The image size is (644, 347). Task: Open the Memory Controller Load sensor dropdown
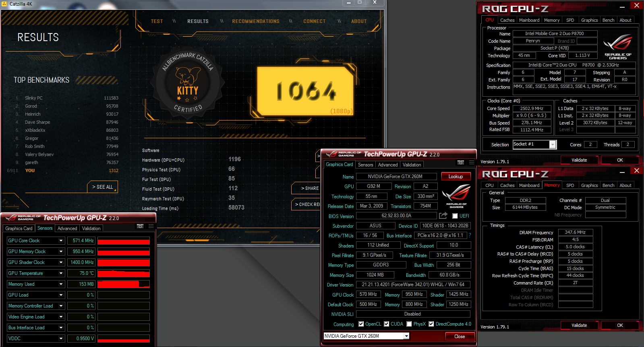click(x=61, y=306)
